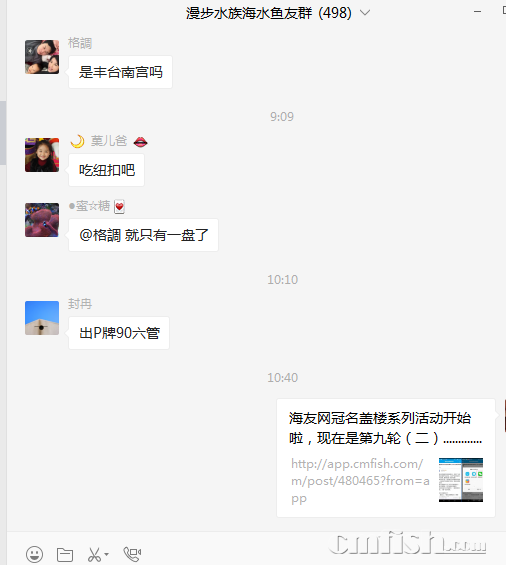Click the send file folder icon

click(x=65, y=555)
